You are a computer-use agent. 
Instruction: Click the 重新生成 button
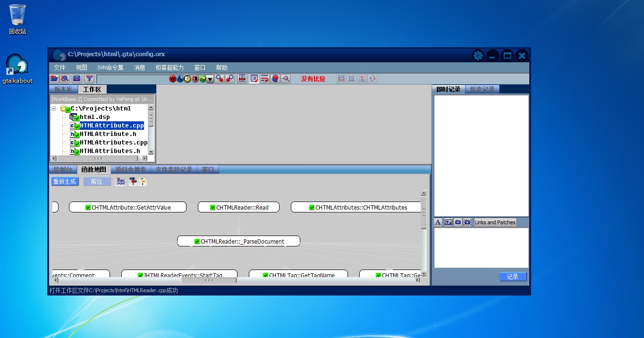click(65, 181)
